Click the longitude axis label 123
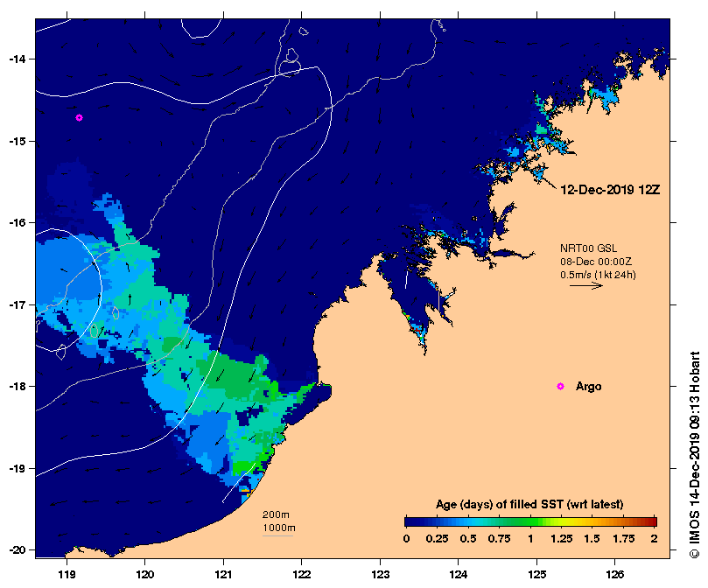The height and width of the screenshot is (588, 708). pos(380,575)
